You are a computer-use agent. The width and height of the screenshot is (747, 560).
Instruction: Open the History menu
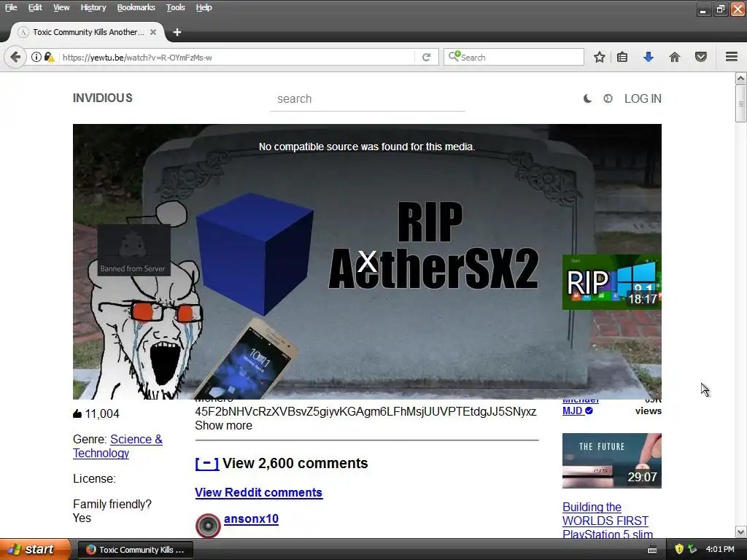pos(93,7)
